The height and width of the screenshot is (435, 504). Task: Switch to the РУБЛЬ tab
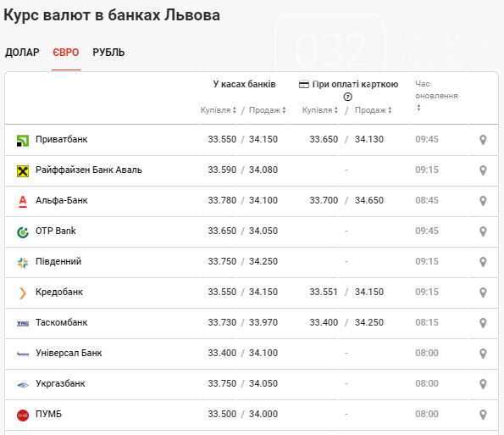(108, 53)
